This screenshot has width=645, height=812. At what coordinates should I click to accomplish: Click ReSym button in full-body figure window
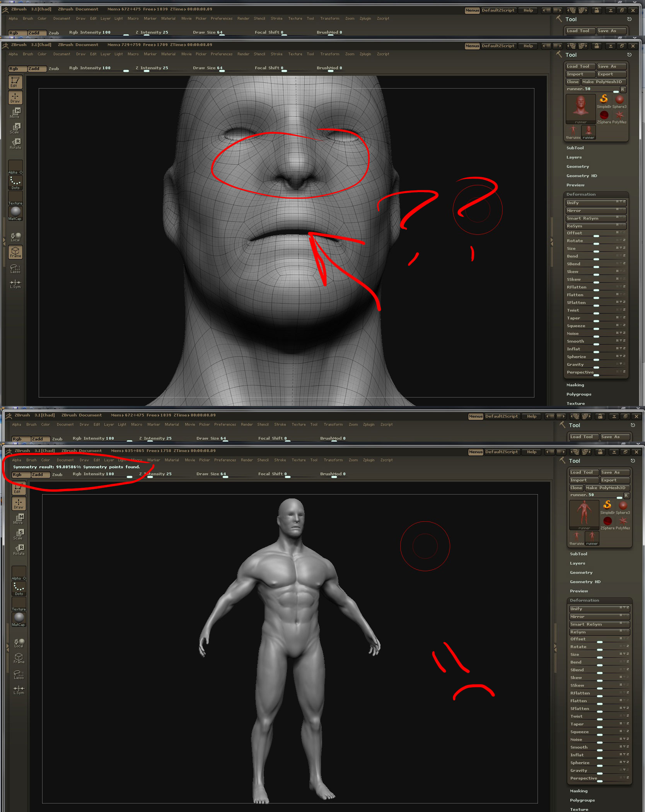[599, 632]
